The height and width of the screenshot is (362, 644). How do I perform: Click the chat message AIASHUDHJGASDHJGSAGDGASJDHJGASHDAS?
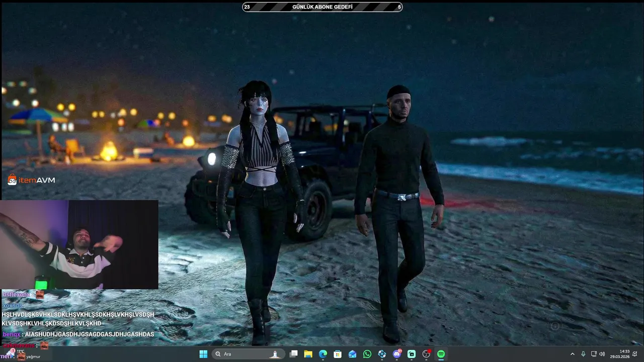coord(89,334)
